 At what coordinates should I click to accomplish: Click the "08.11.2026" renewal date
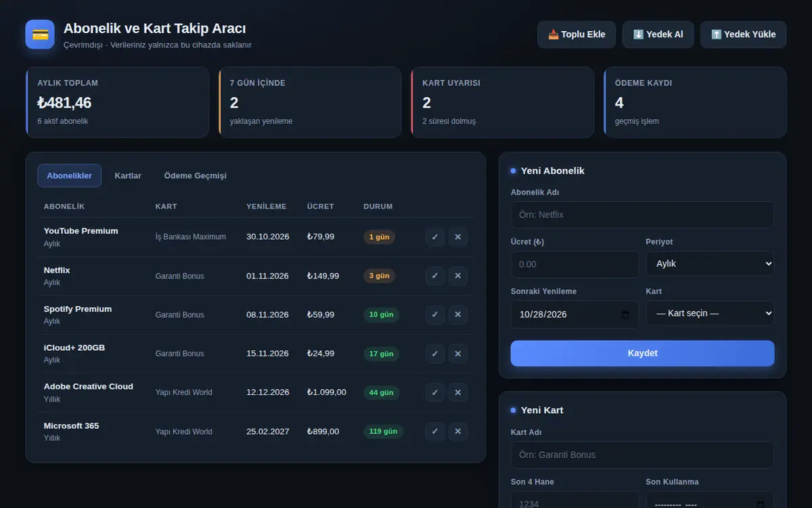coord(268,314)
